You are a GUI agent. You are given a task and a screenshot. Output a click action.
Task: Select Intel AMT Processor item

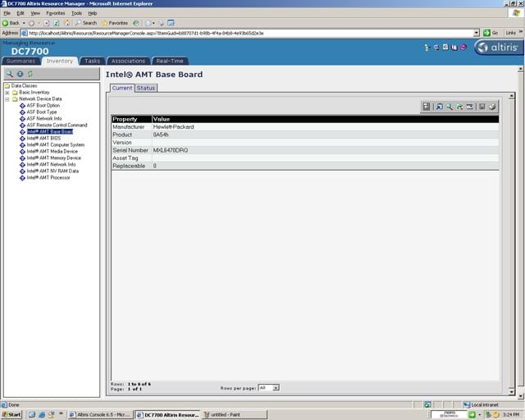click(48, 177)
